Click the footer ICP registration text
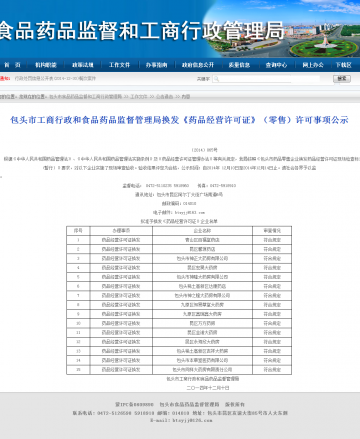The width and height of the screenshot is (360, 439). pos(134,405)
